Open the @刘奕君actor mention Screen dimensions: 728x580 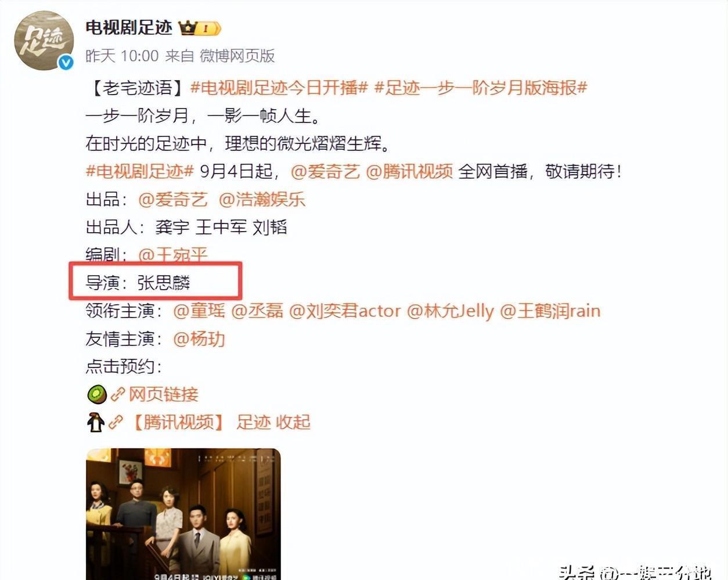click(345, 311)
